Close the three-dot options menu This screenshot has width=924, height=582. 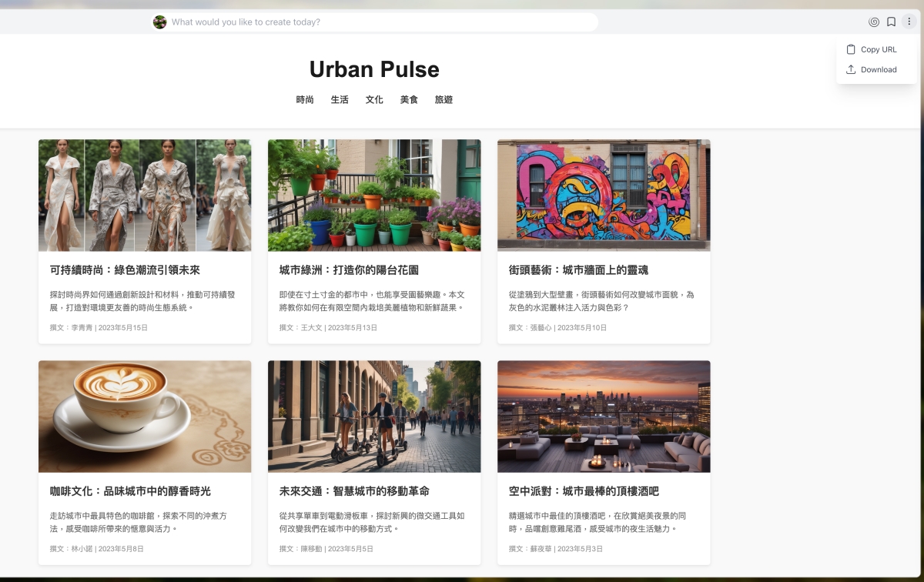click(x=909, y=22)
